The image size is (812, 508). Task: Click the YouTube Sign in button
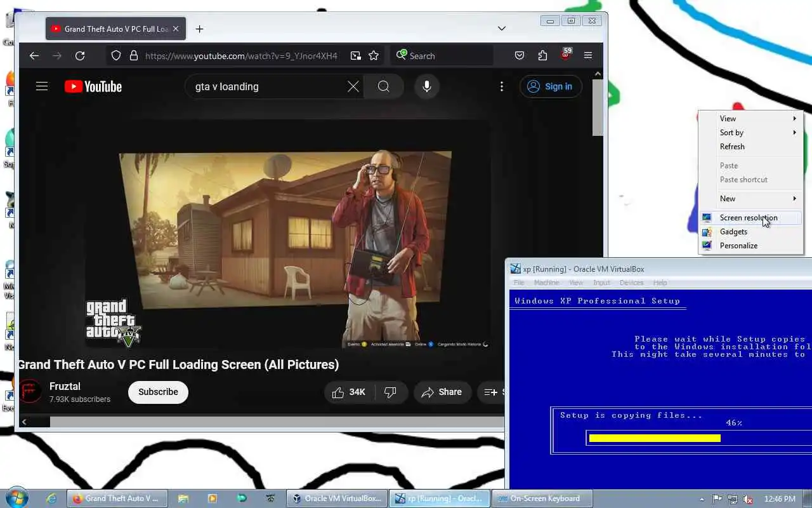tap(551, 86)
